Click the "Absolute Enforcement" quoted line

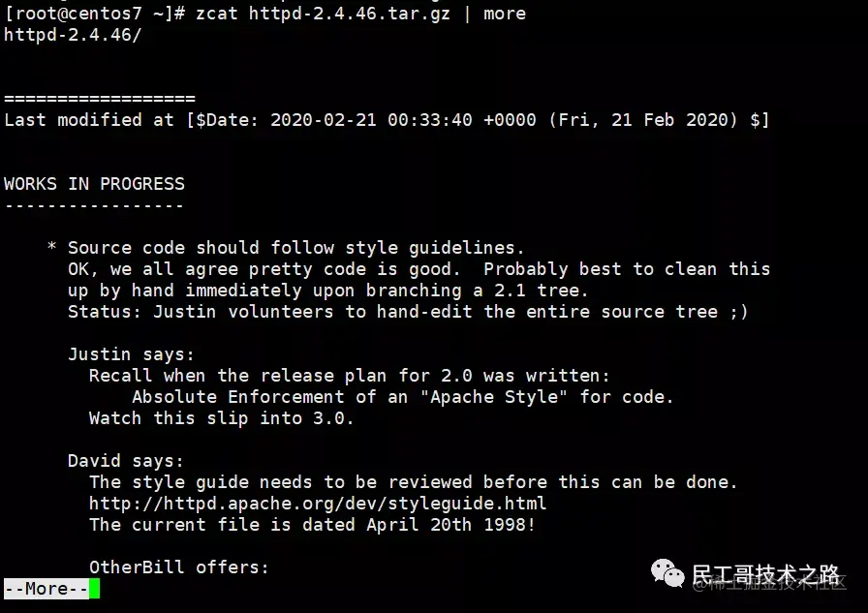(x=402, y=397)
